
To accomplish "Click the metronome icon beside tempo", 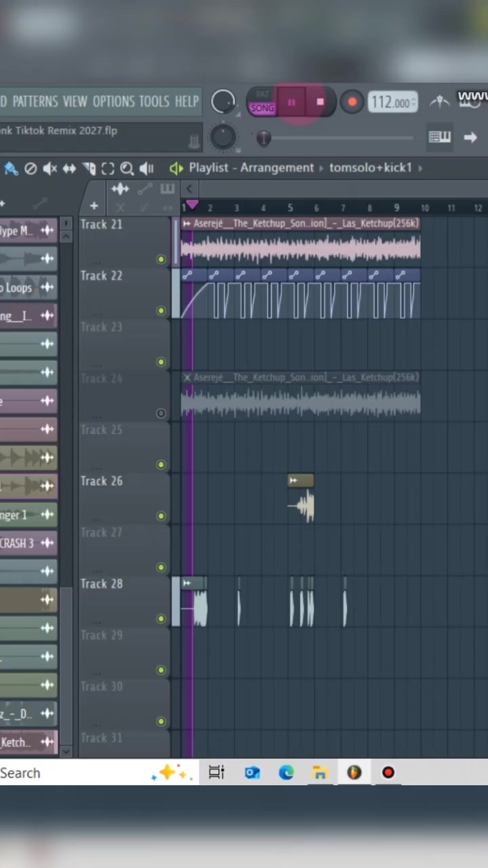I will point(440,102).
